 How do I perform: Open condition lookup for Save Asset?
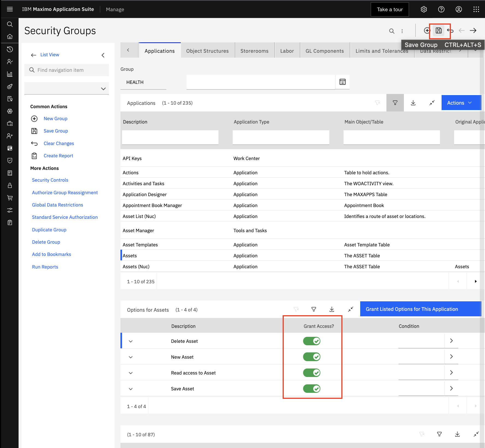[x=451, y=388]
